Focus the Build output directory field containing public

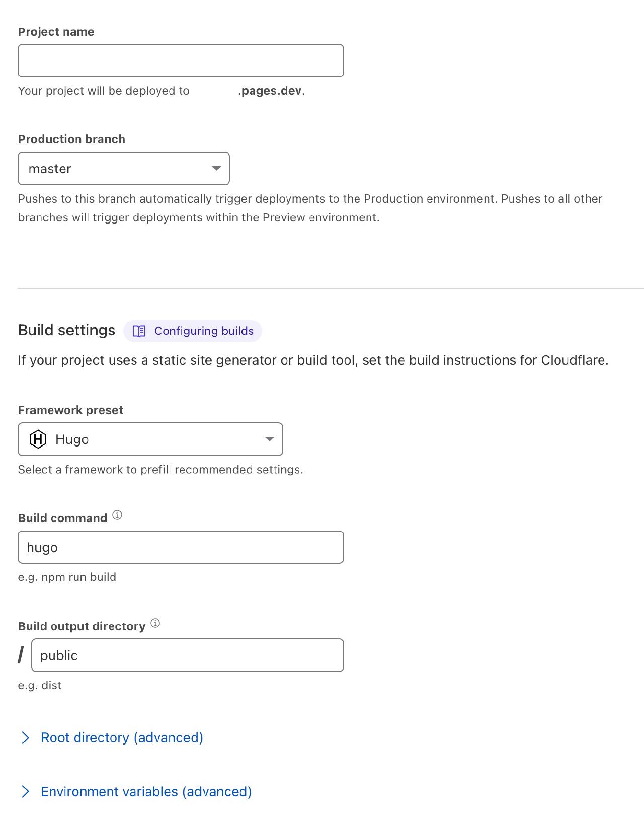[x=188, y=655]
